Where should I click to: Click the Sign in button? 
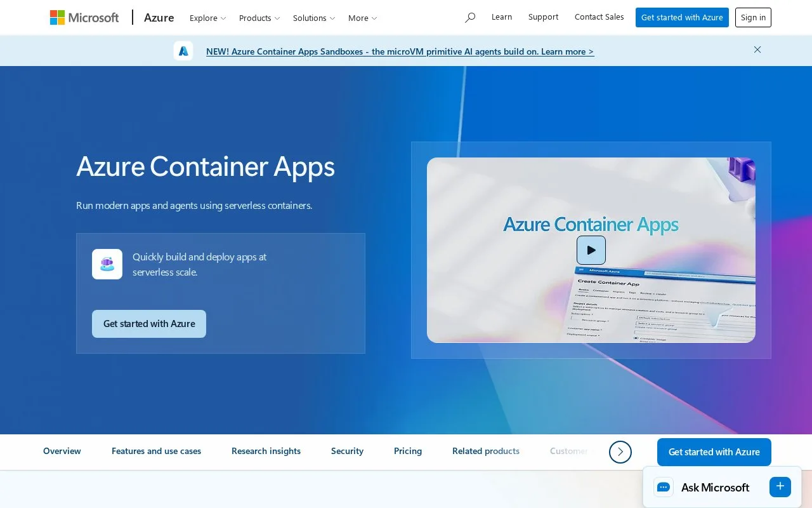753,17
